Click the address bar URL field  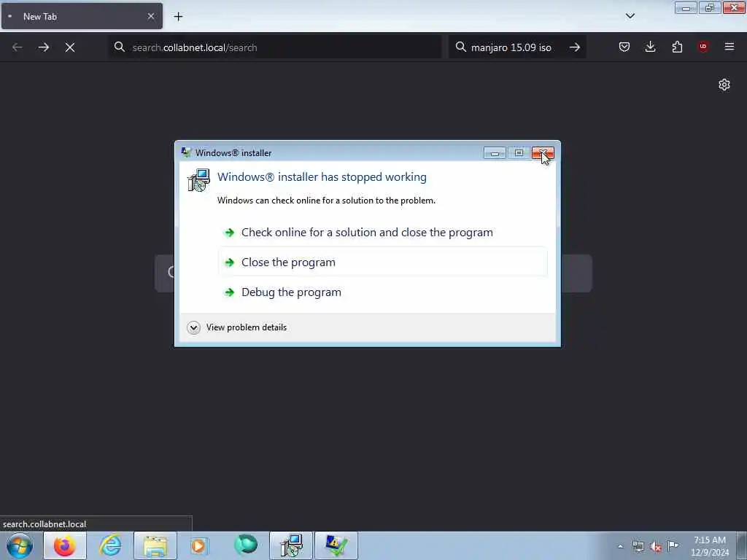pyautogui.click(x=275, y=47)
